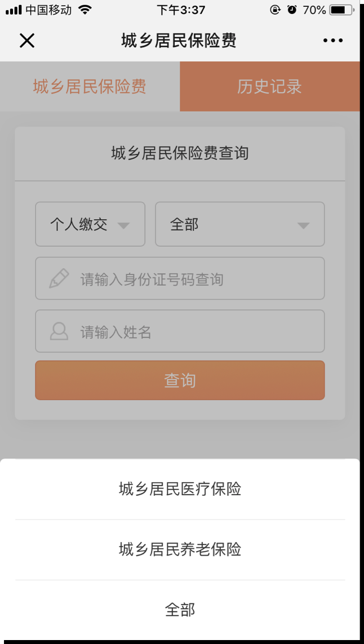Select 城乡居民养老保险 from the sheet

(180, 549)
